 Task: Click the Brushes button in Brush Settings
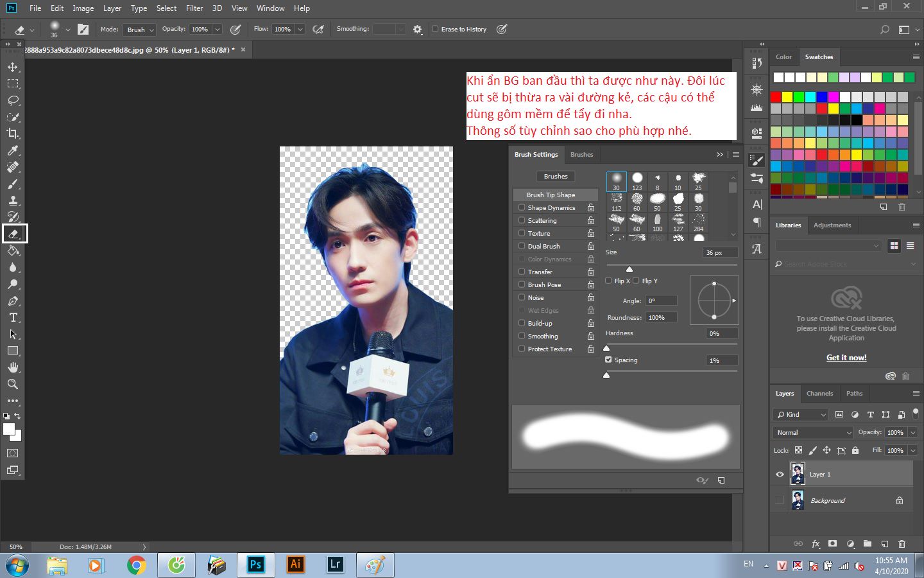[556, 177]
